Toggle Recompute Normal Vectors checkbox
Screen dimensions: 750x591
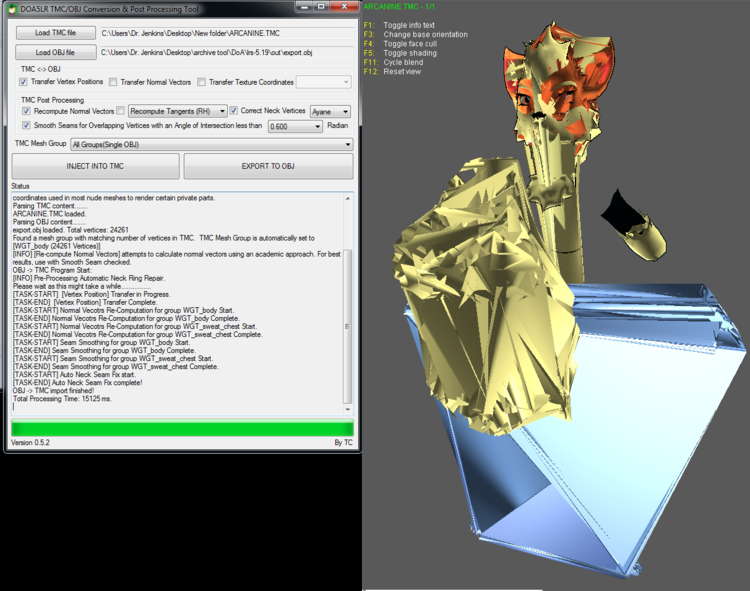tap(26, 111)
